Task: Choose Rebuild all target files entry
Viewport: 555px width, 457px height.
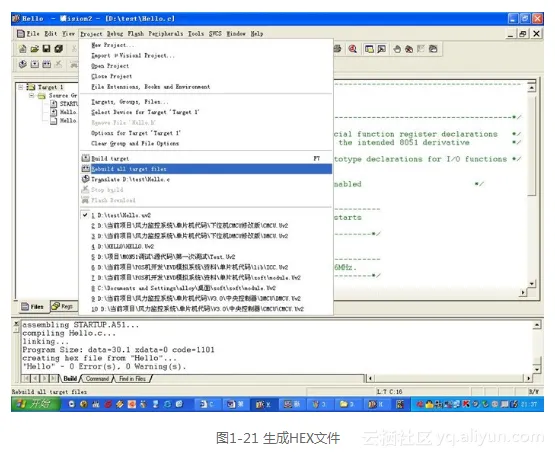Action: click(206, 169)
